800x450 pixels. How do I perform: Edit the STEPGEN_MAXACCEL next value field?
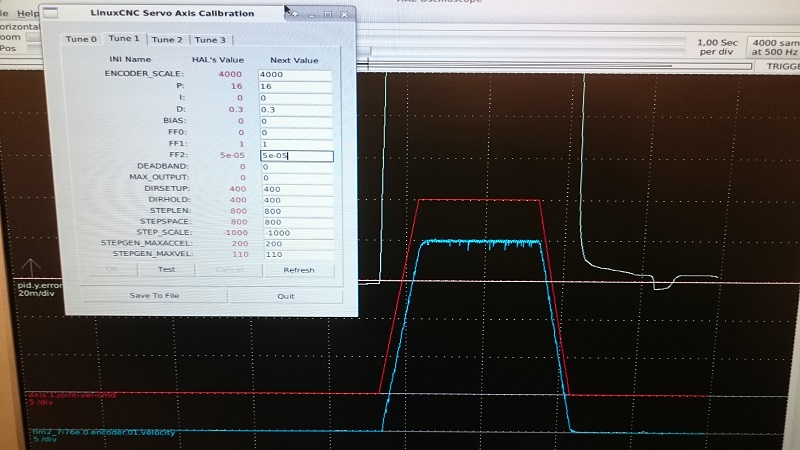[298, 244]
